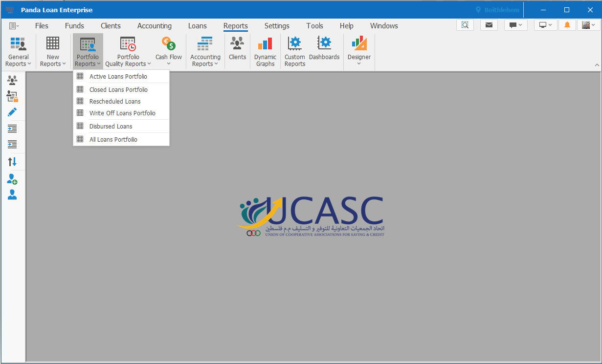Switch to the Clients ribbon tab
The height and width of the screenshot is (364, 602).
pyautogui.click(x=111, y=26)
